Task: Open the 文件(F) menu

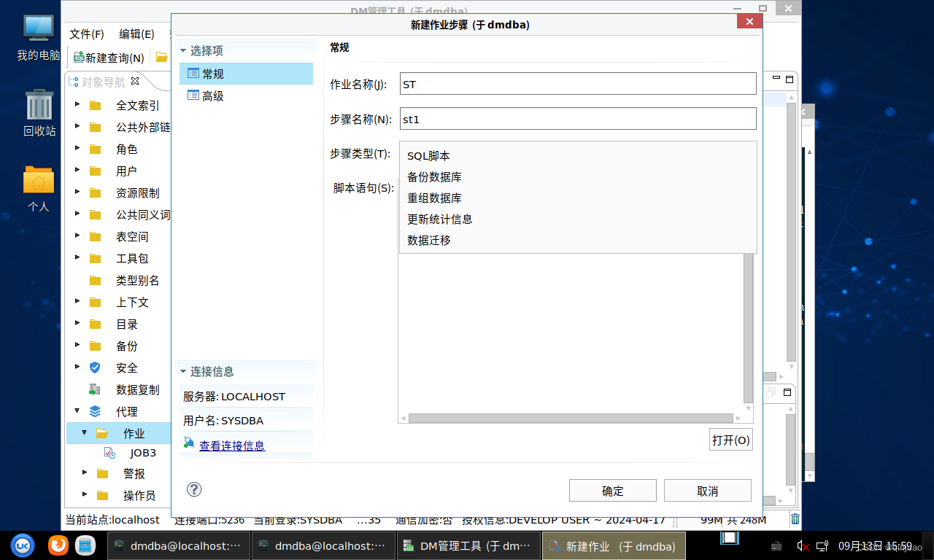Action: click(x=87, y=34)
